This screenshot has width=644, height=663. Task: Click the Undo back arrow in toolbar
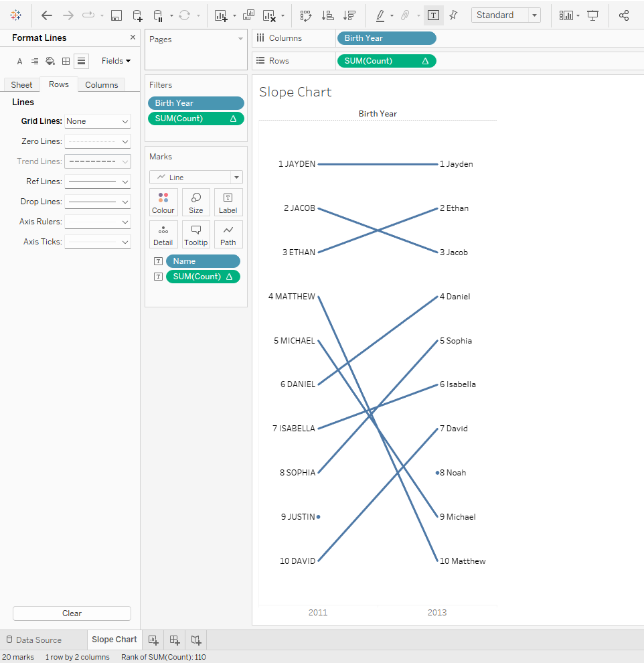coord(47,15)
